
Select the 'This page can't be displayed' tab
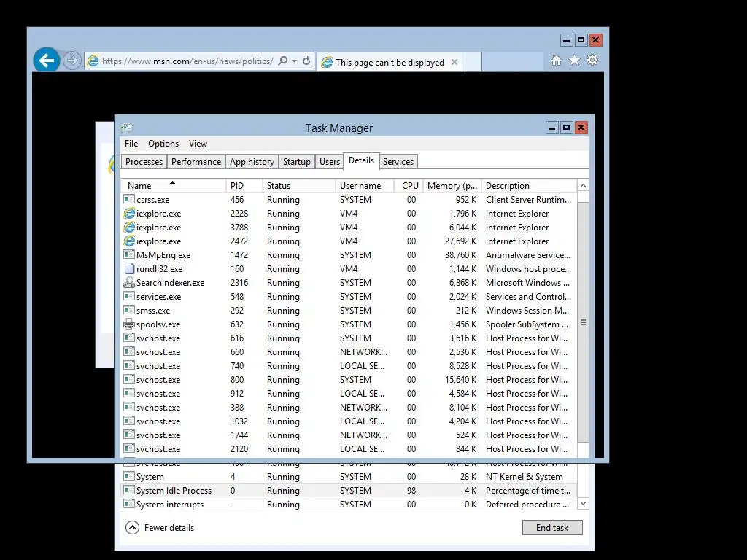390,63
